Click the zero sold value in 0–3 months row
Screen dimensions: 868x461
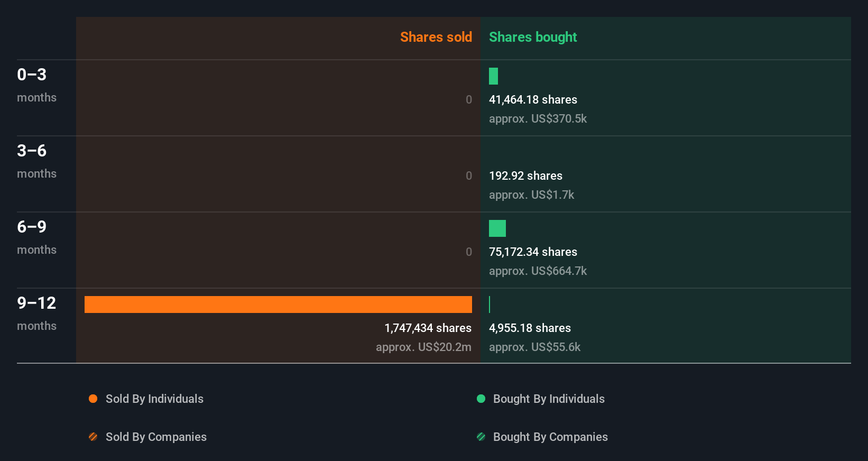point(468,100)
